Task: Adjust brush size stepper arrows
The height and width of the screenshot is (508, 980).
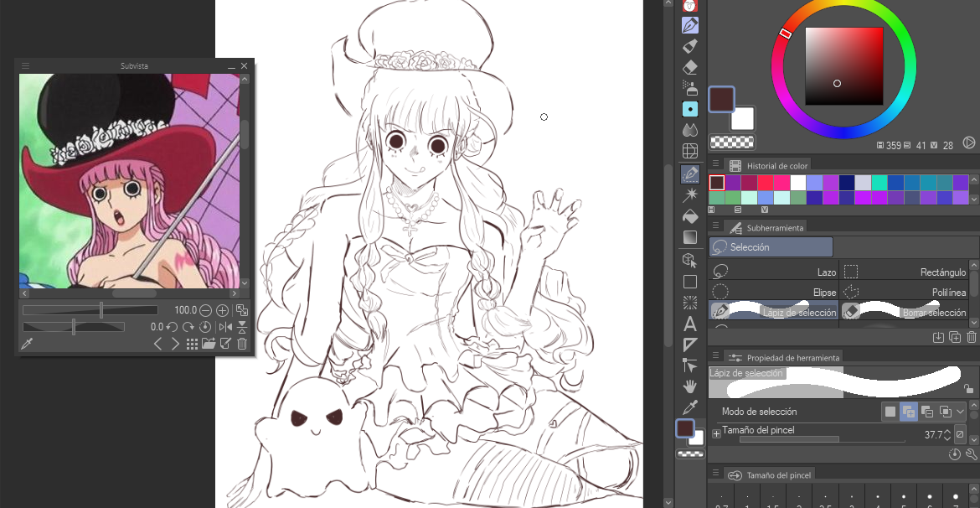Action: (947, 434)
